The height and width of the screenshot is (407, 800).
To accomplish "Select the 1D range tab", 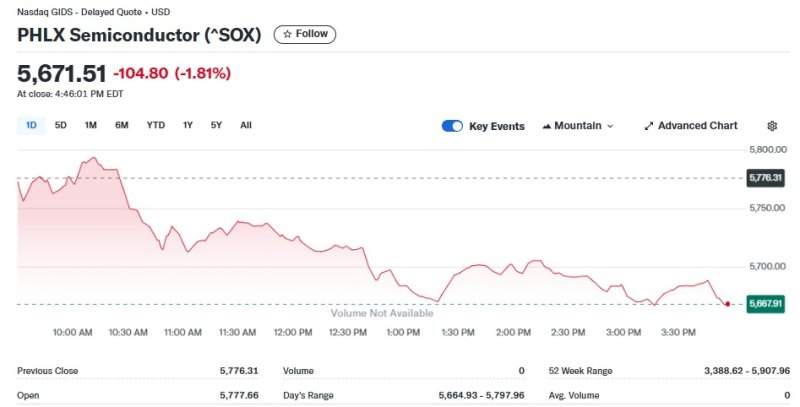I will pos(30,125).
